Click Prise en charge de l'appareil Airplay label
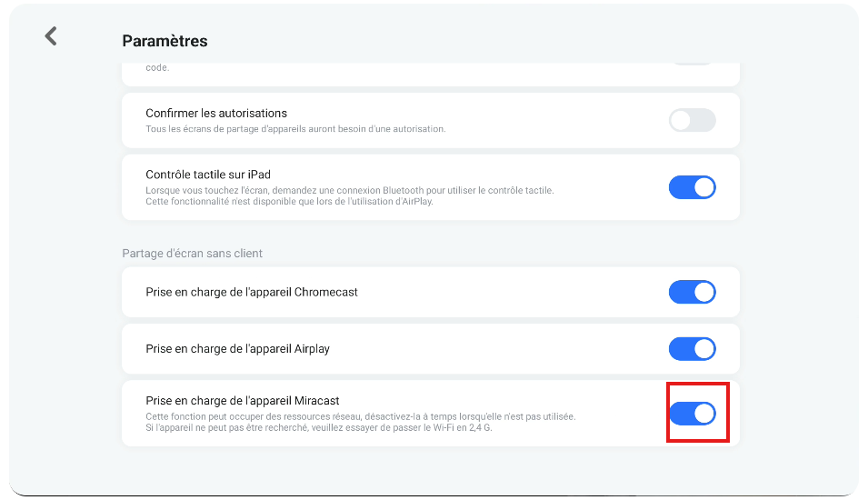 237,349
